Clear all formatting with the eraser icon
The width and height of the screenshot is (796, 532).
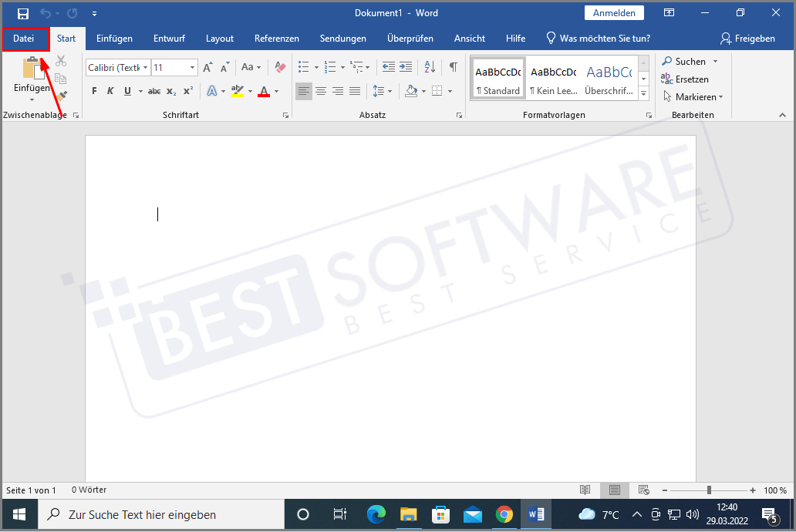coord(279,67)
